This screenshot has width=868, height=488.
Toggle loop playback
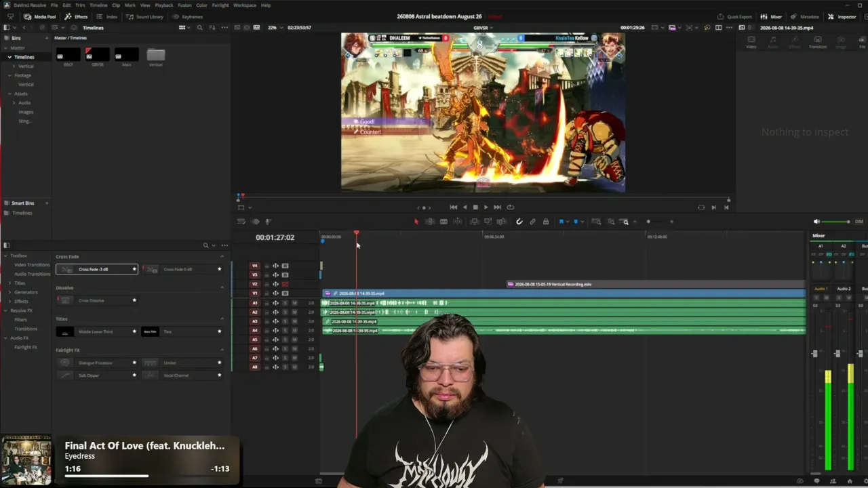click(510, 207)
